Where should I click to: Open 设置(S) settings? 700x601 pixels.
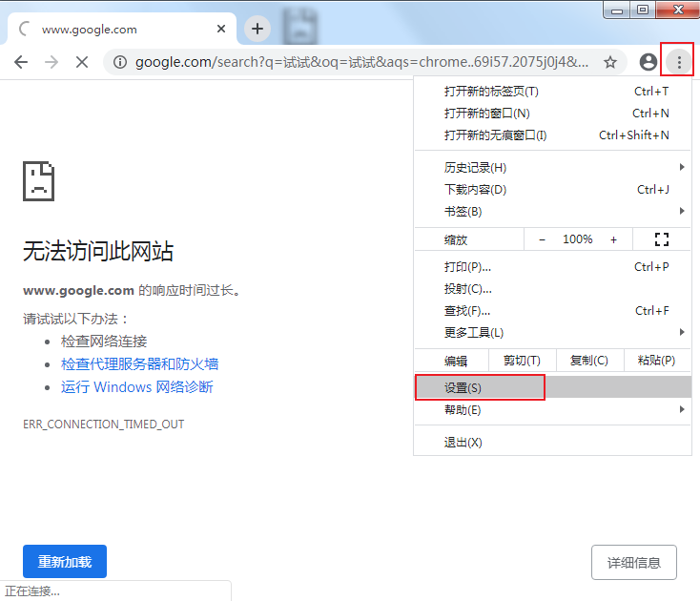coord(553,387)
